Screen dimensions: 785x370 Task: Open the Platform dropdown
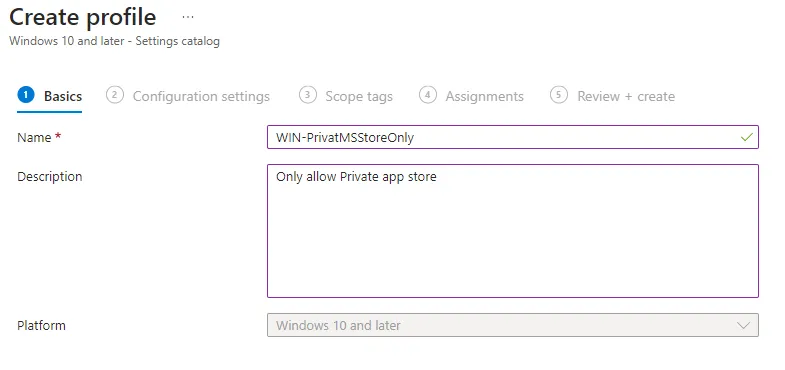(x=513, y=325)
